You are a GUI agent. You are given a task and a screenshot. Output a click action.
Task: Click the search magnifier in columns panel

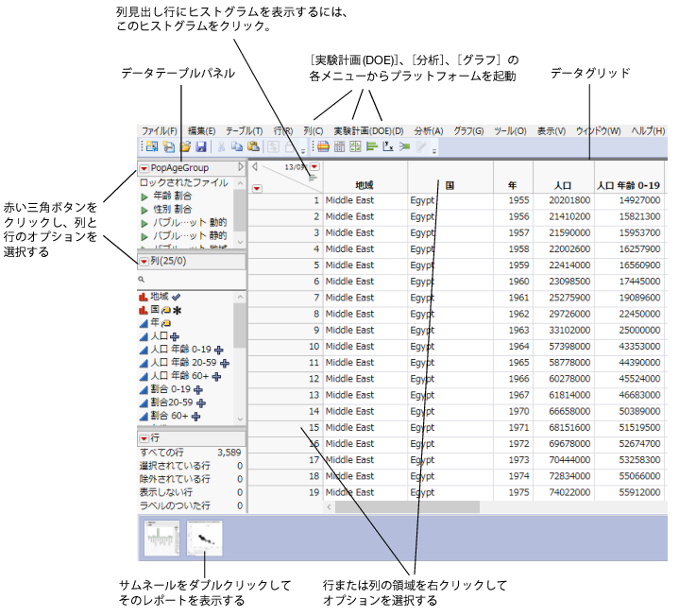(141, 280)
